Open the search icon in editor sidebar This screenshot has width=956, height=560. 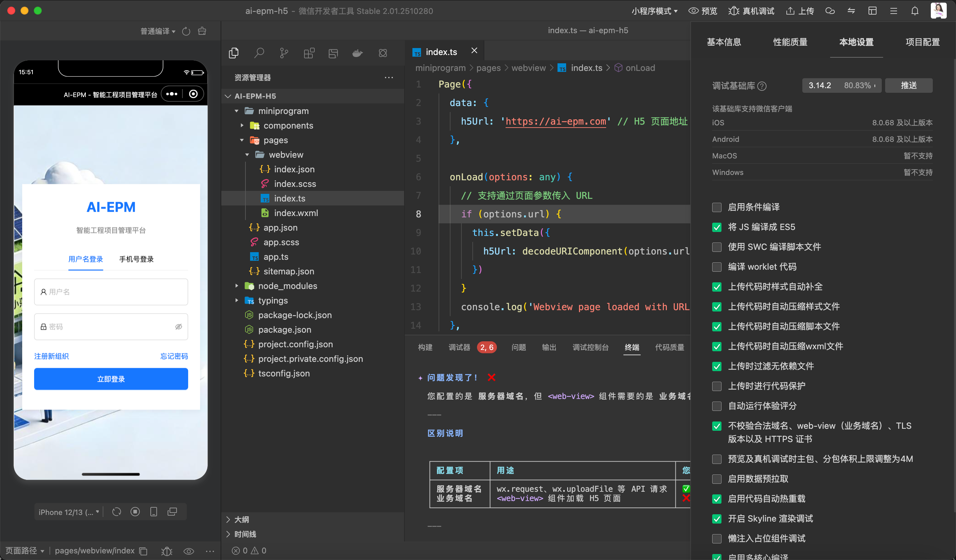(x=259, y=53)
